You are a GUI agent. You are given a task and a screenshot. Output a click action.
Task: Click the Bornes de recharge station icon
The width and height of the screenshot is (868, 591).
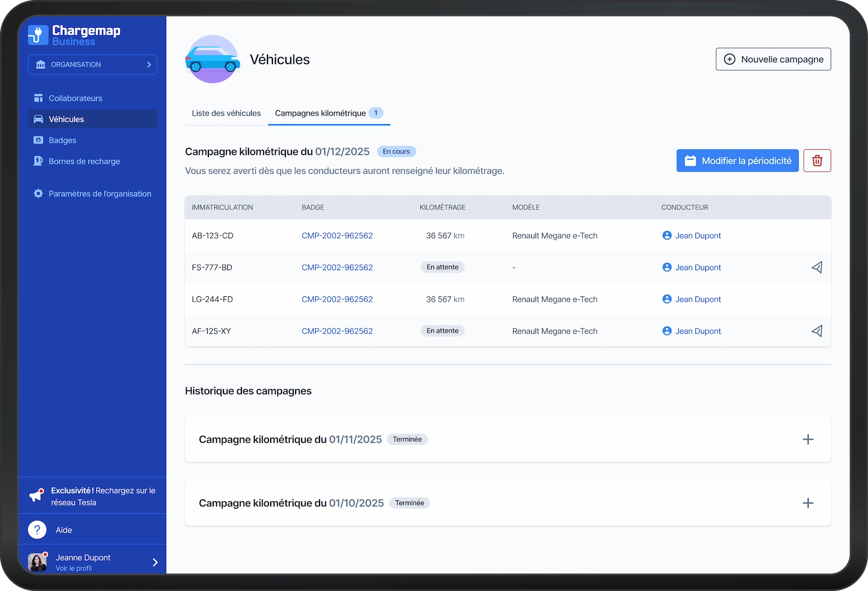[x=39, y=161]
